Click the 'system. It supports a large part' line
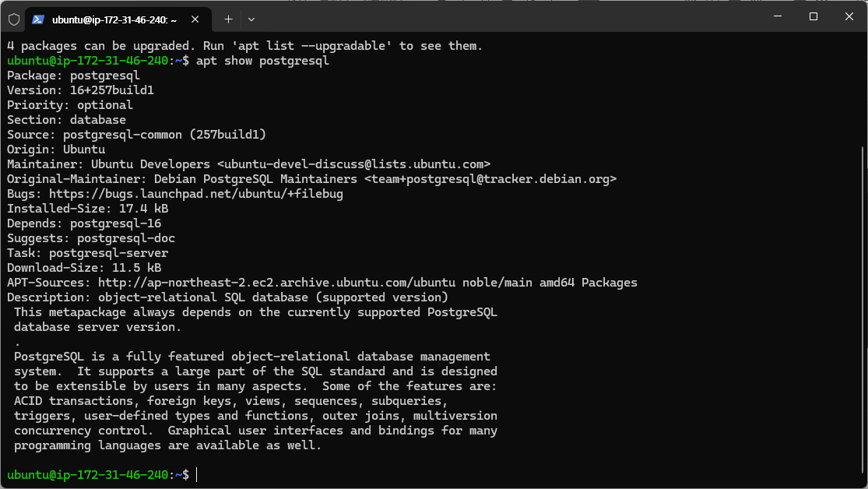 pos(256,371)
